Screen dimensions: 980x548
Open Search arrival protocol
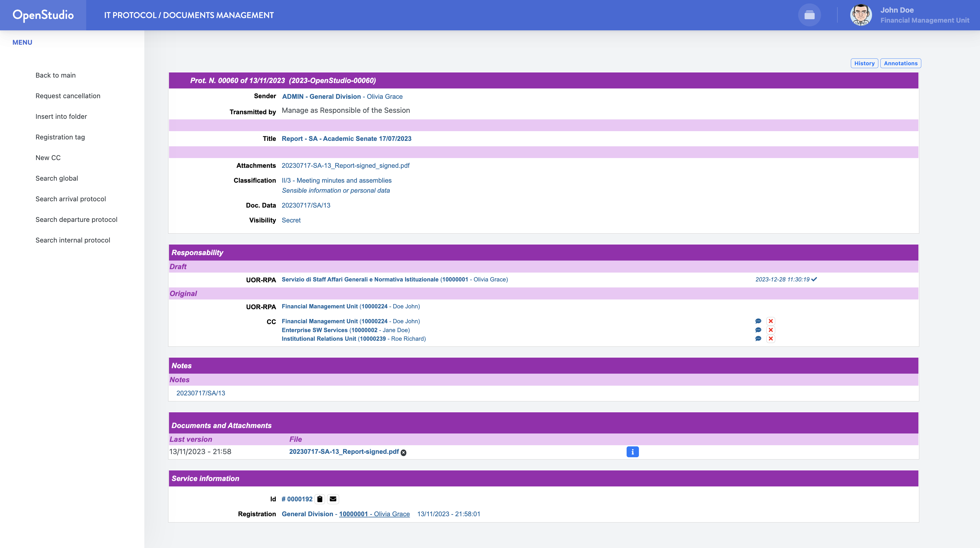71,199
